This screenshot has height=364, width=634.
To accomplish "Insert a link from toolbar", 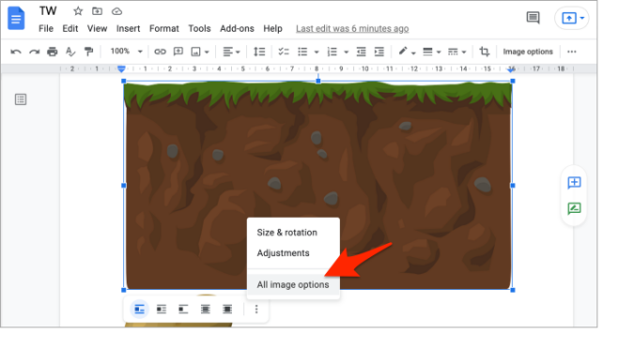I will tap(160, 52).
